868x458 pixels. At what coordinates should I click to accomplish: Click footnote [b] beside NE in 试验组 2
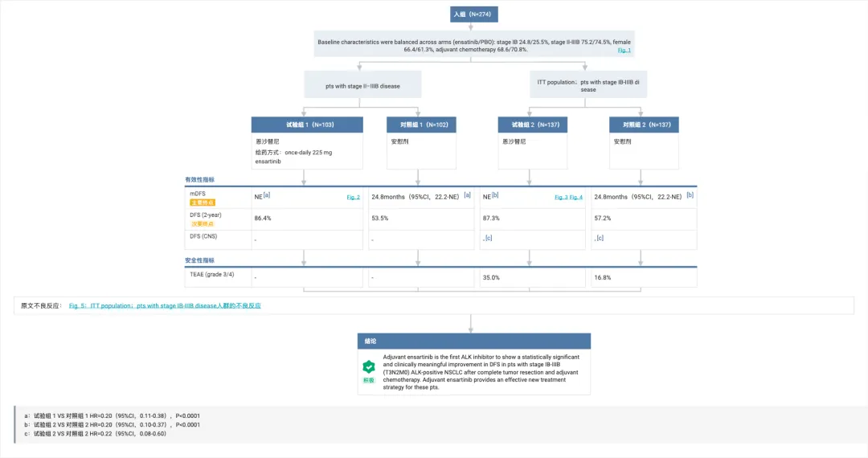495,195
